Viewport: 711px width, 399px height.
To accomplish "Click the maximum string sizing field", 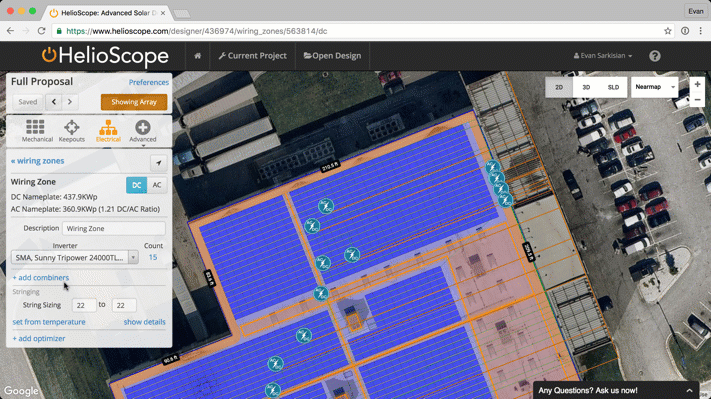I will 124,305.
